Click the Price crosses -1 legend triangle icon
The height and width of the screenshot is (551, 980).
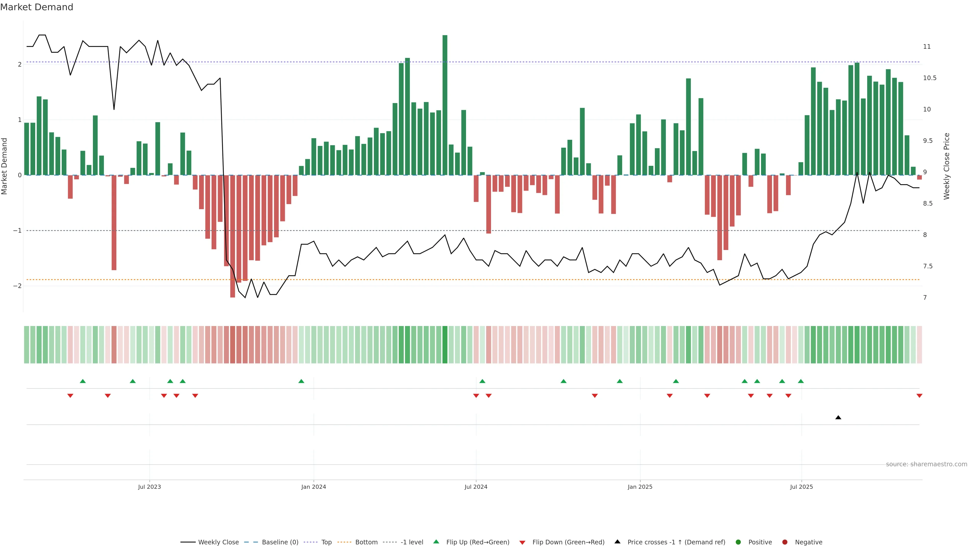pyautogui.click(x=617, y=542)
